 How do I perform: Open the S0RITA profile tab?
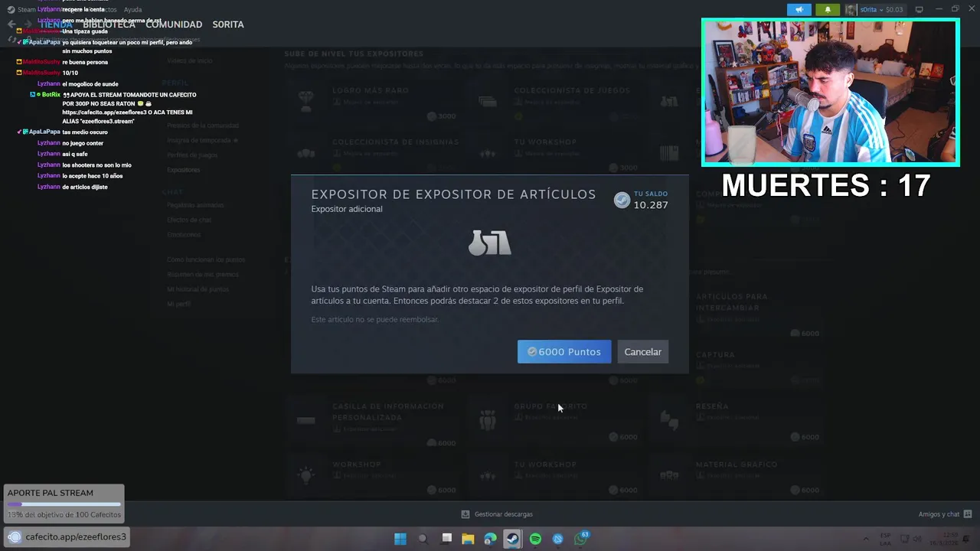click(228, 24)
